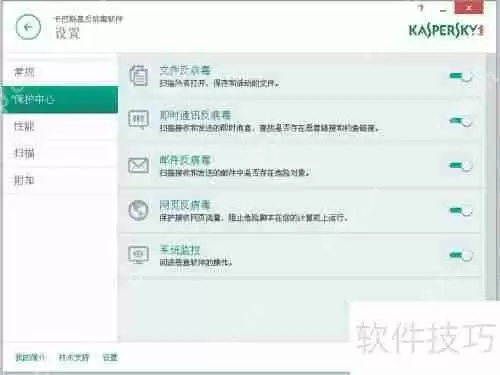Switch off System Watcher (系统监控) toggle
The width and height of the screenshot is (500, 375).
(x=460, y=256)
